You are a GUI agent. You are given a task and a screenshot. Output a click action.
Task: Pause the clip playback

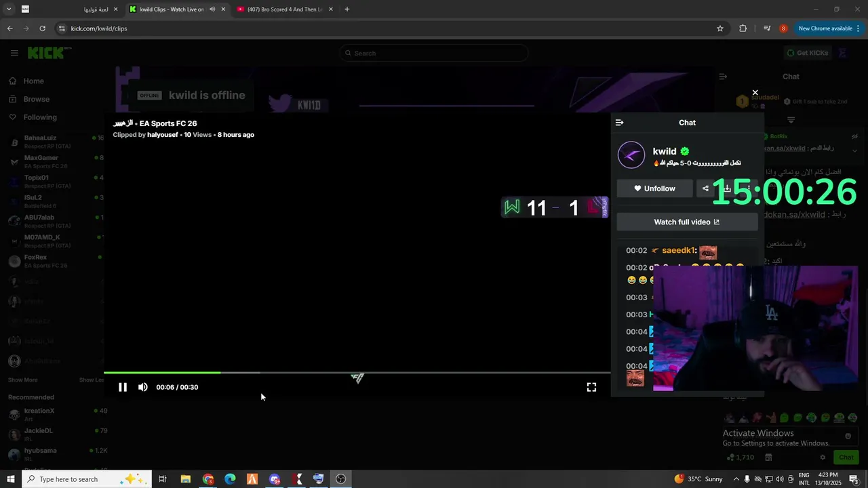(123, 387)
